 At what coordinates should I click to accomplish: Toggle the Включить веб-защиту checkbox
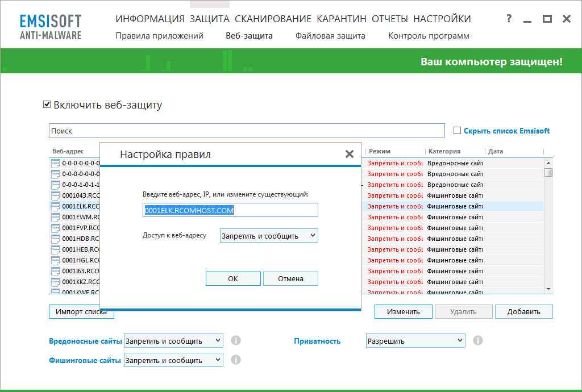46,105
